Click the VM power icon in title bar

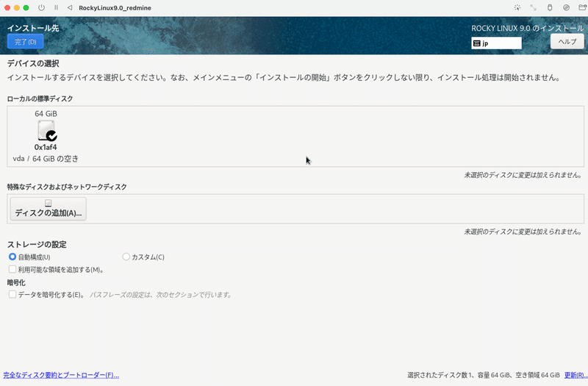41,7
